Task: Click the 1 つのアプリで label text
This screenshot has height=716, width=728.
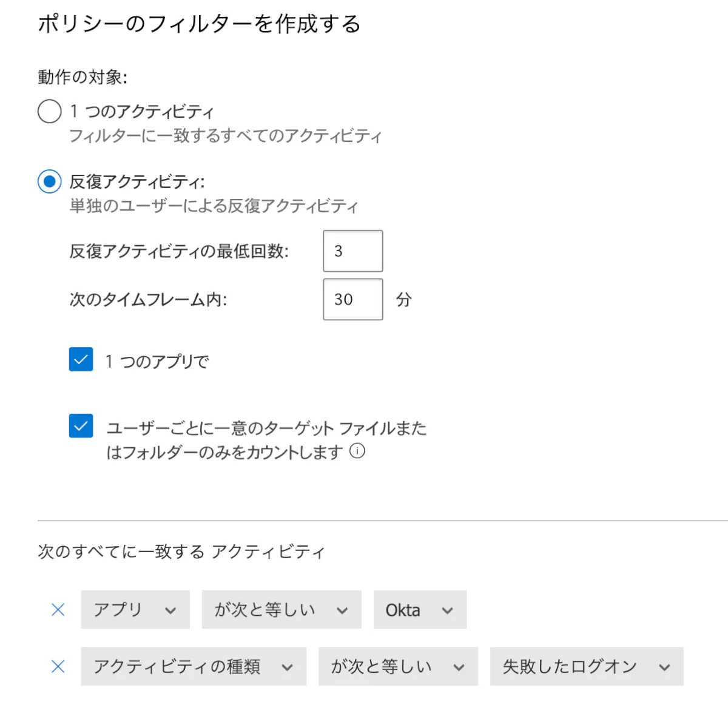Action: [157, 362]
